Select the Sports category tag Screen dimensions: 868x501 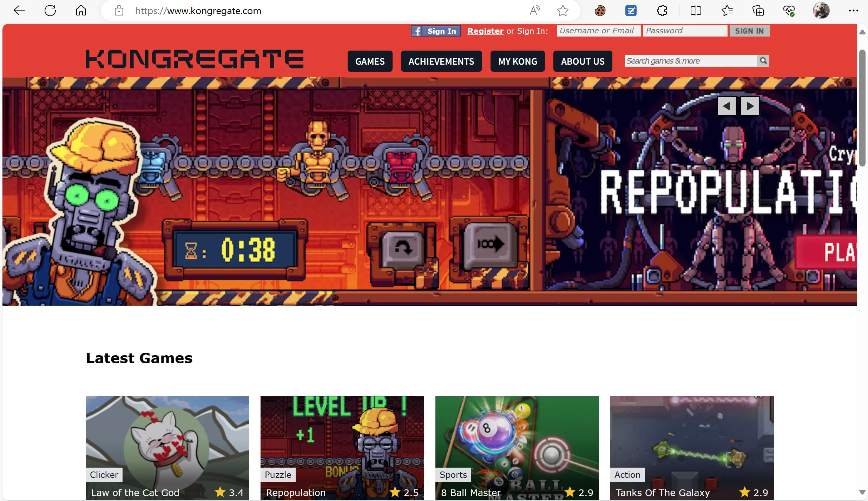(x=453, y=475)
